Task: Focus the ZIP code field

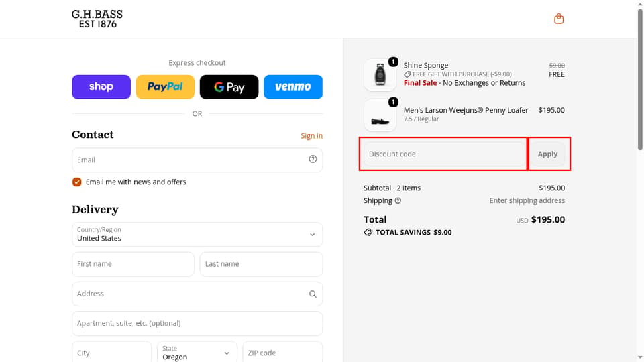Action: pos(282,353)
